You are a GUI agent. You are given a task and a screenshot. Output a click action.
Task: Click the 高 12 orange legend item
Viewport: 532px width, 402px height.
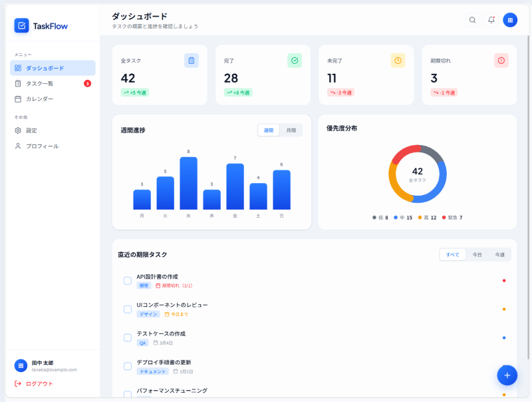point(427,218)
